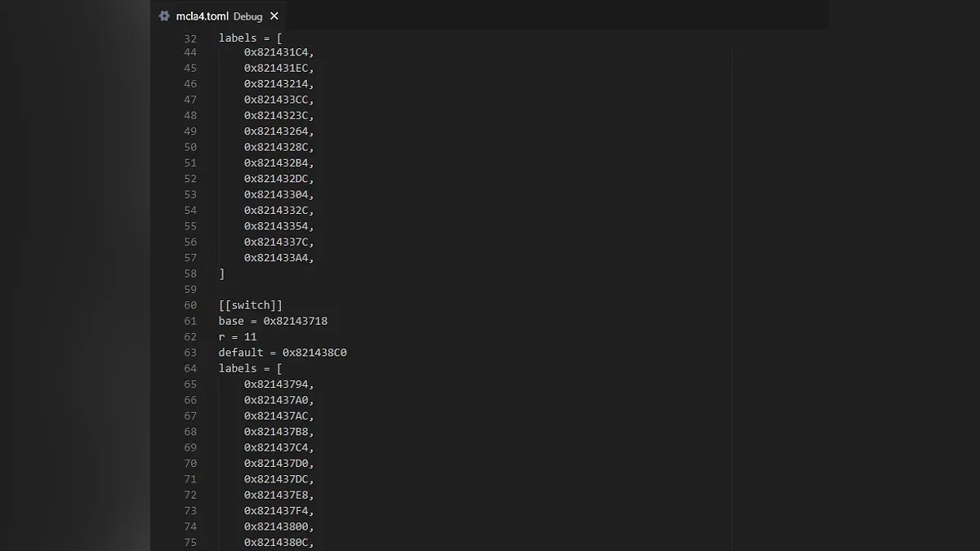Click label 0x82143800 on line 74
The width and height of the screenshot is (980, 551).
tap(276, 527)
